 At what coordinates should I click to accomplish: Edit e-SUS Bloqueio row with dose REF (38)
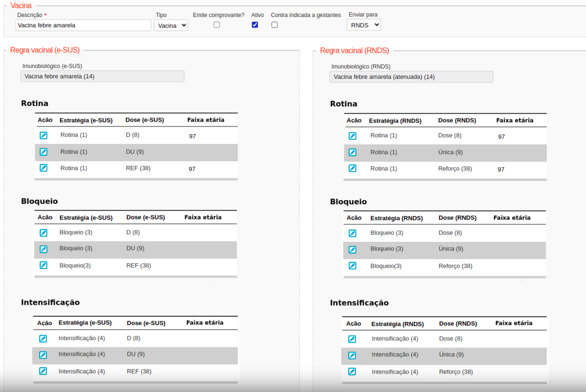point(43,265)
